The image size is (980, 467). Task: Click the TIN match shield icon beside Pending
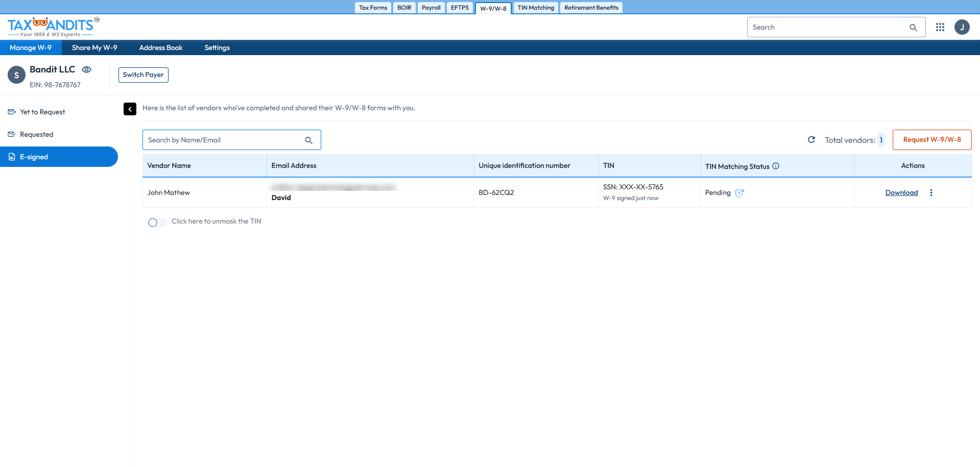739,193
